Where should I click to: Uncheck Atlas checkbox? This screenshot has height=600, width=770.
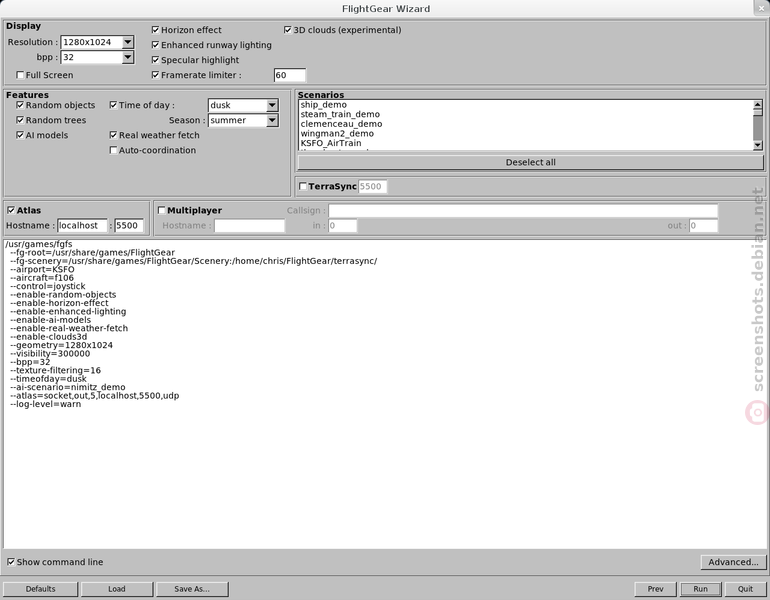pyautogui.click(x=11, y=211)
